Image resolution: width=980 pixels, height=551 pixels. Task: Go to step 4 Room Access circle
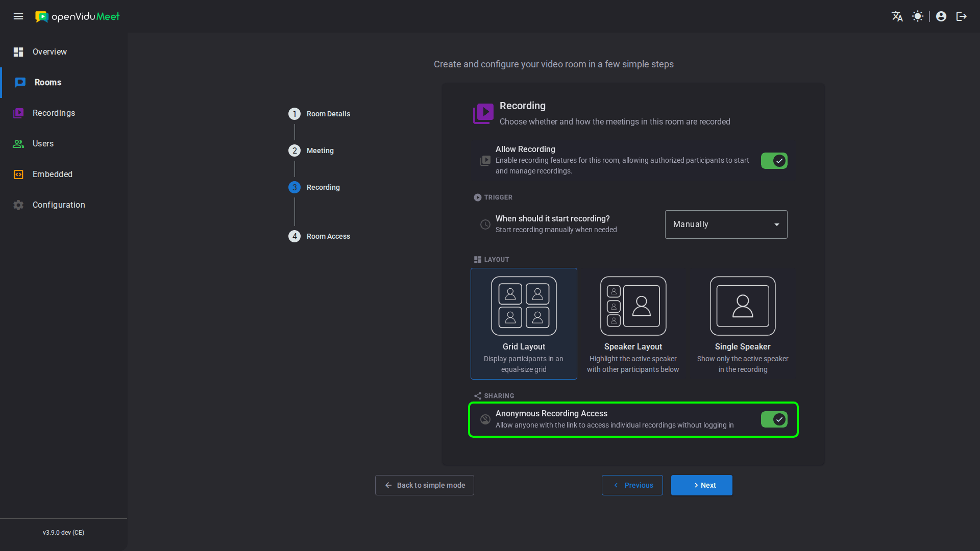coord(295,236)
